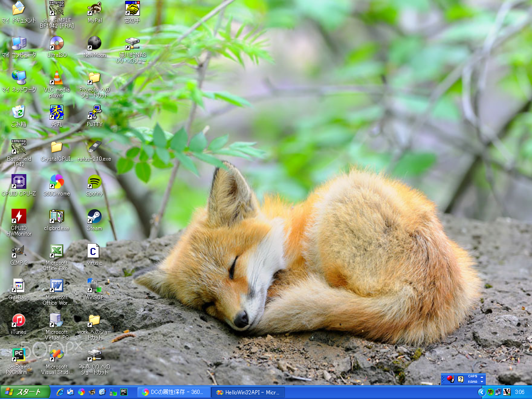Open the network connection tray icon
The height and width of the screenshot is (399, 532).
[498, 392]
